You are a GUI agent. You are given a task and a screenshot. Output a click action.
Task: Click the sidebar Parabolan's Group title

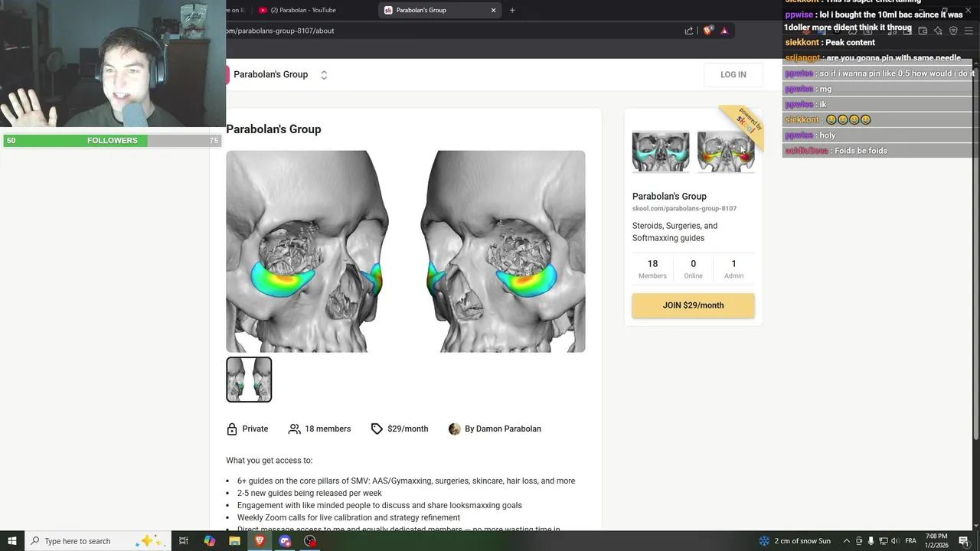[669, 196]
